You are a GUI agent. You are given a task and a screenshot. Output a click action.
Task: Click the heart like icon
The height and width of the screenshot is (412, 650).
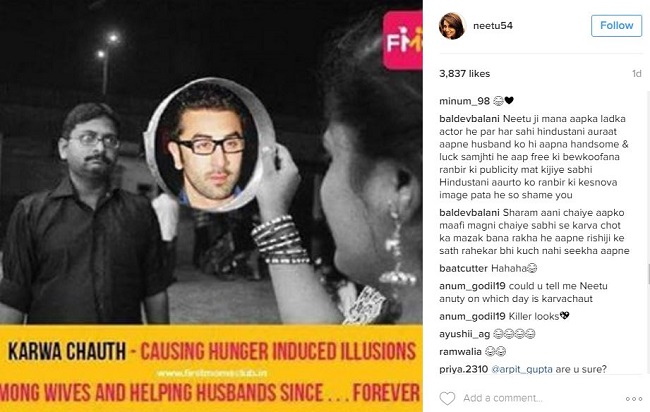[x=447, y=398]
